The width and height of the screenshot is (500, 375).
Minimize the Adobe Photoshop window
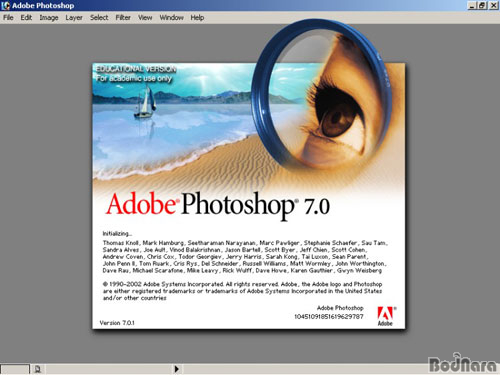click(471, 5)
